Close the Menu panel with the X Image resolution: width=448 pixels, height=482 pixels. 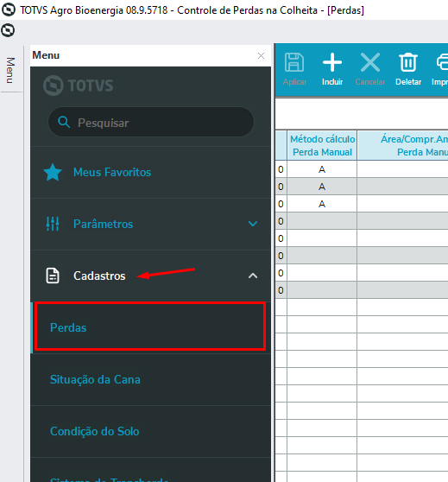(261, 55)
